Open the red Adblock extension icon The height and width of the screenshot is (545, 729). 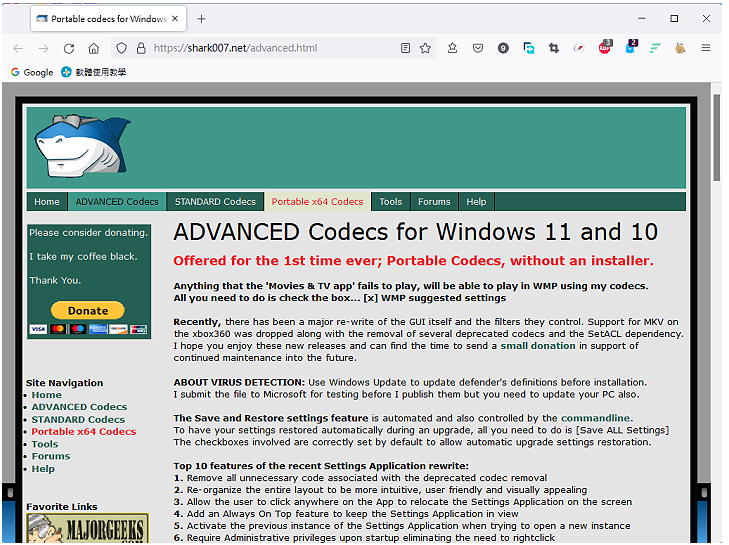(x=605, y=47)
